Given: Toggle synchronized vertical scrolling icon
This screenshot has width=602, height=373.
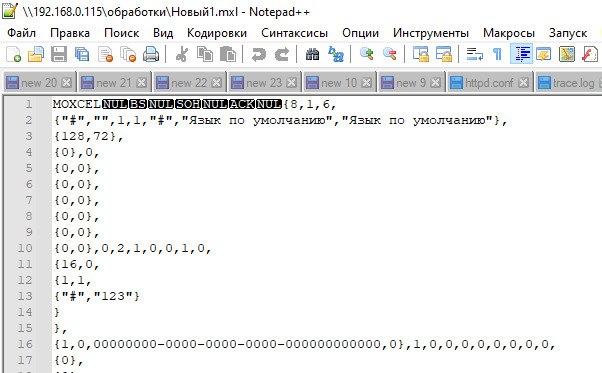Looking at the screenshot, I should [x=420, y=54].
